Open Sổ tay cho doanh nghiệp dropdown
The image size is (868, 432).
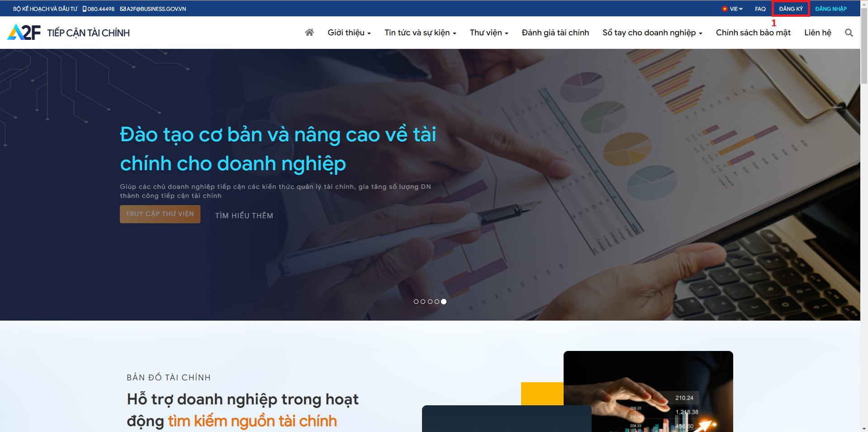652,33
